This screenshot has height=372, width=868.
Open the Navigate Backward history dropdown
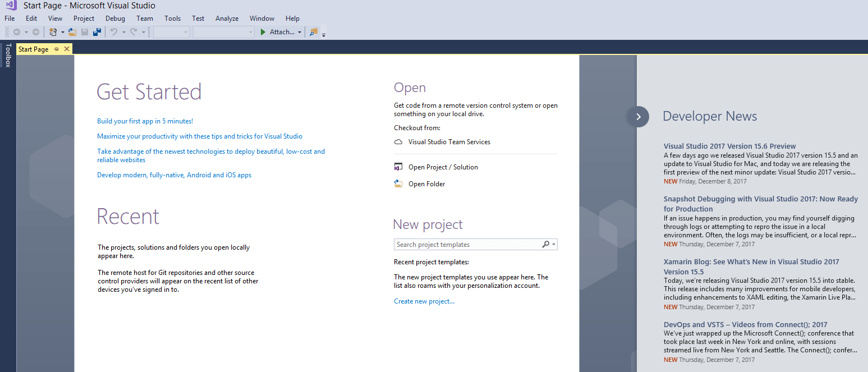(26, 32)
